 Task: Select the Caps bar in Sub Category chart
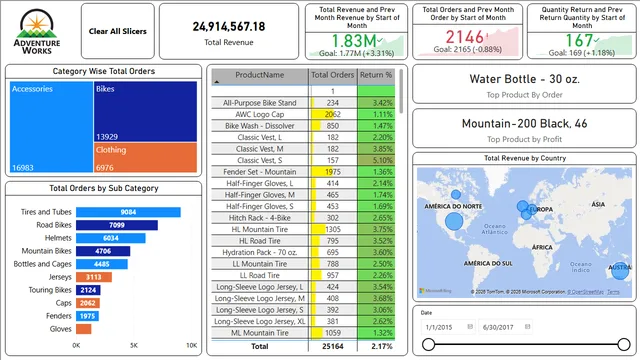click(88, 303)
